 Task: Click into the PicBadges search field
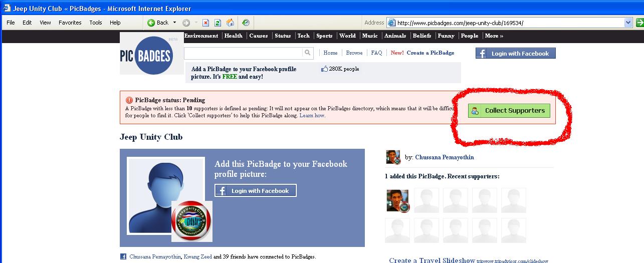[244, 53]
